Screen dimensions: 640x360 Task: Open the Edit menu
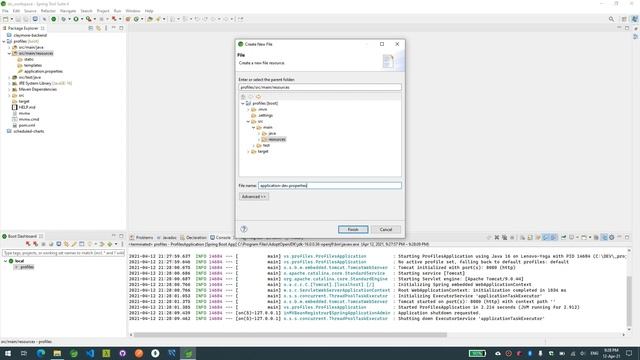pos(16,11)
